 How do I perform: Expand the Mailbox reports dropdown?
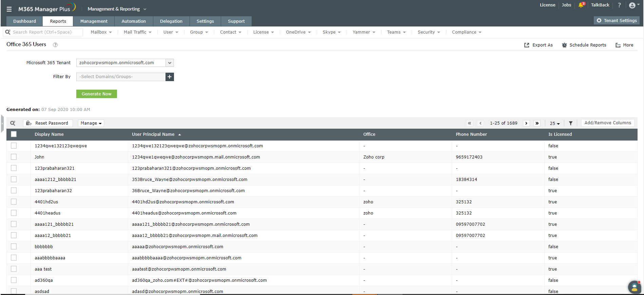[101, 32]
